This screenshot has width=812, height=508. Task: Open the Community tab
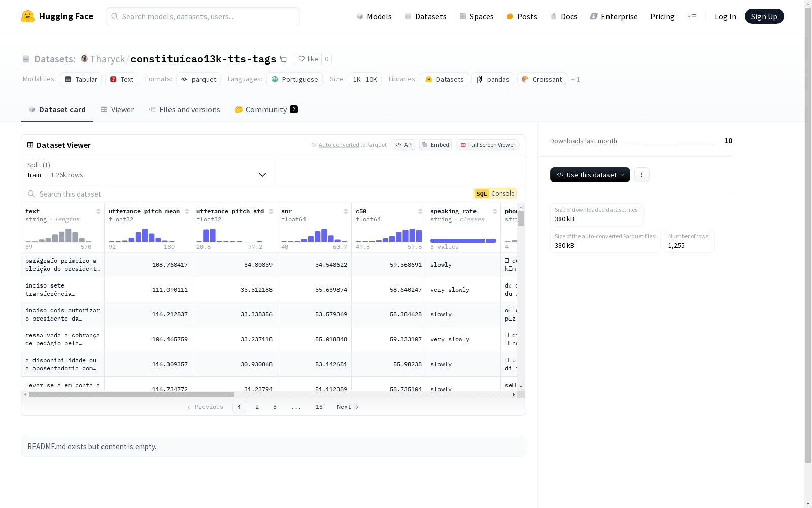click(266, 110)
